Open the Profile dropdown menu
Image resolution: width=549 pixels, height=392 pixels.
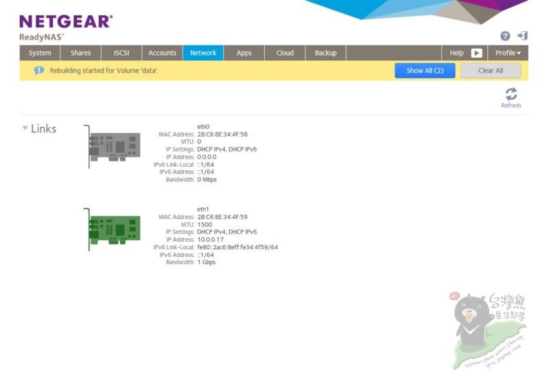tap(508, 53)
